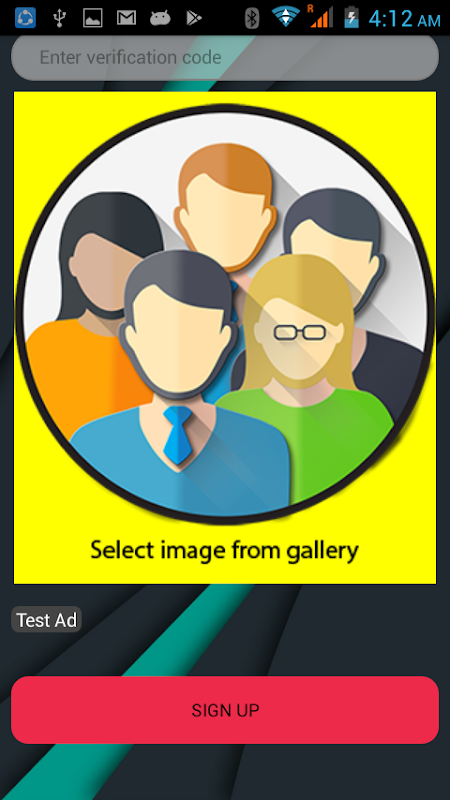Tap the battery charging icon

tap(351, 17)
